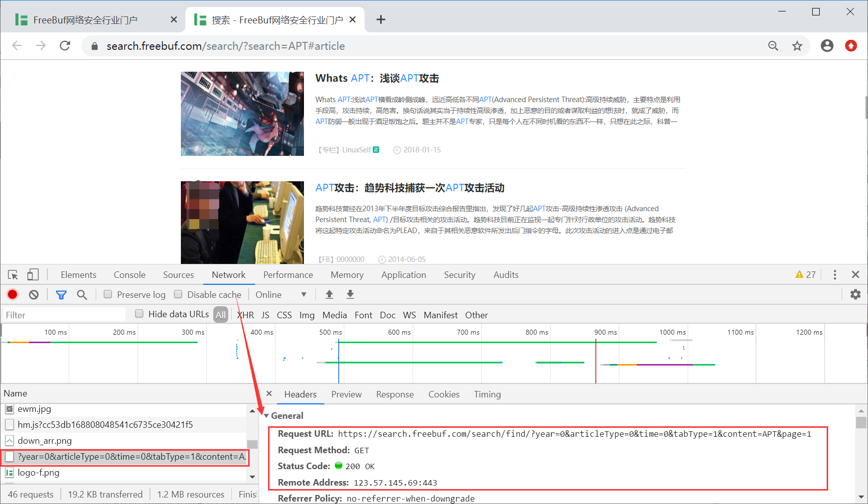Filter requests by Doc type
Screen dimensions: 868x504
(x=388, y=315)
